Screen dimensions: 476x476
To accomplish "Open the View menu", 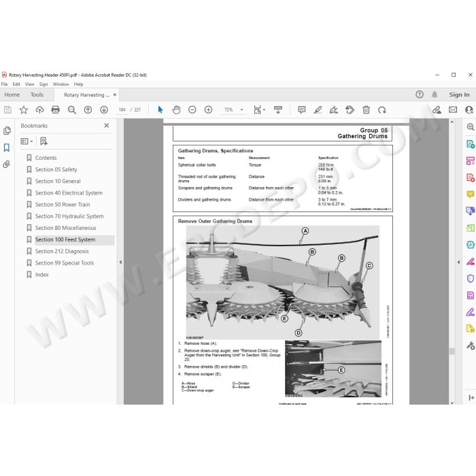I will click(x=29, y=84).
